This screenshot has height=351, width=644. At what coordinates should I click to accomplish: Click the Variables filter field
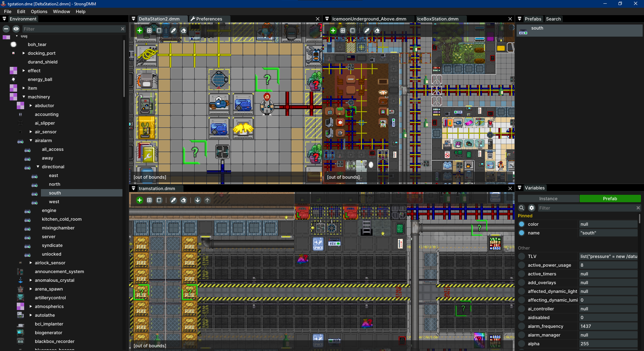coord(586,208)
